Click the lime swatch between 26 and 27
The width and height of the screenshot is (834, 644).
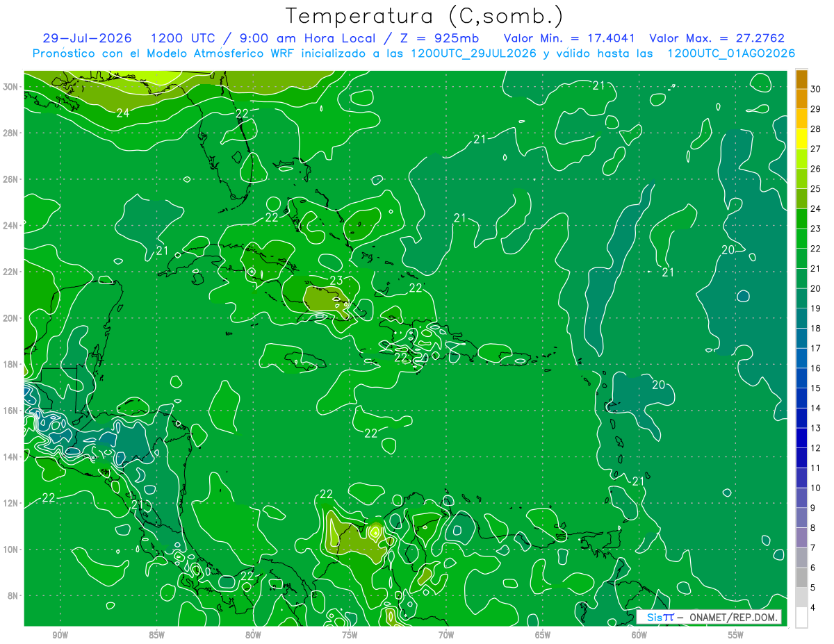click(x=802, y=159)
